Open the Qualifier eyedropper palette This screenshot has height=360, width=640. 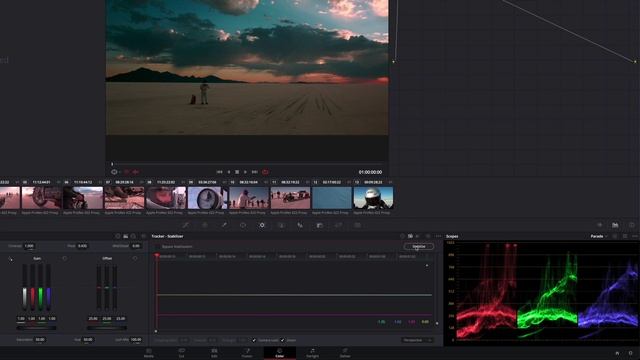coord(224,225)
